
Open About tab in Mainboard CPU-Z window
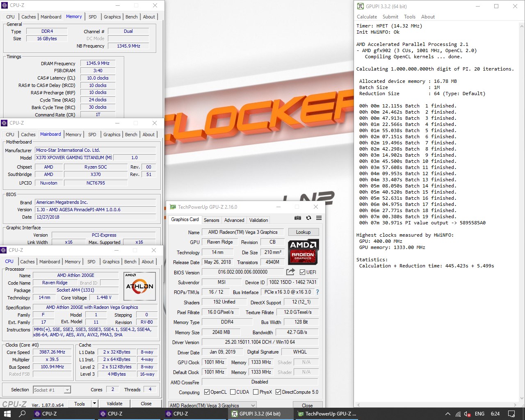coord(148,135)
